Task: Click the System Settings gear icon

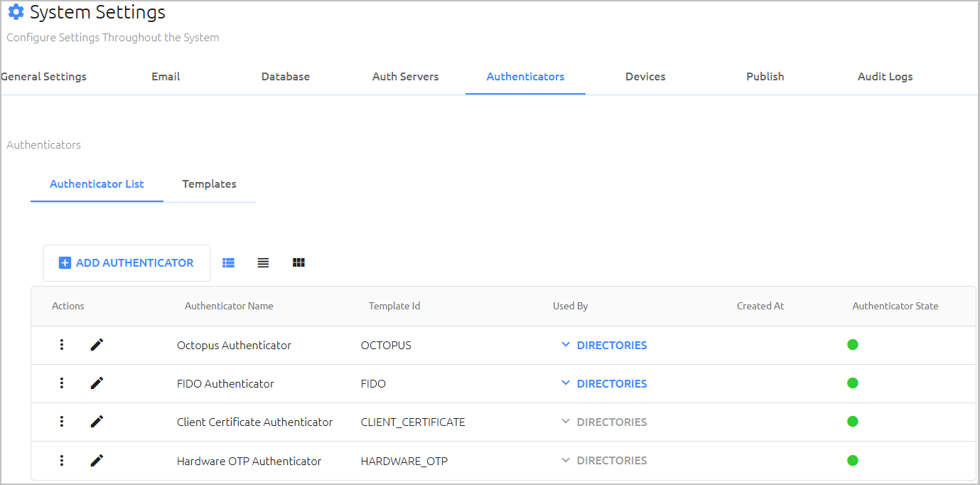Action: (x=16, y=12)
